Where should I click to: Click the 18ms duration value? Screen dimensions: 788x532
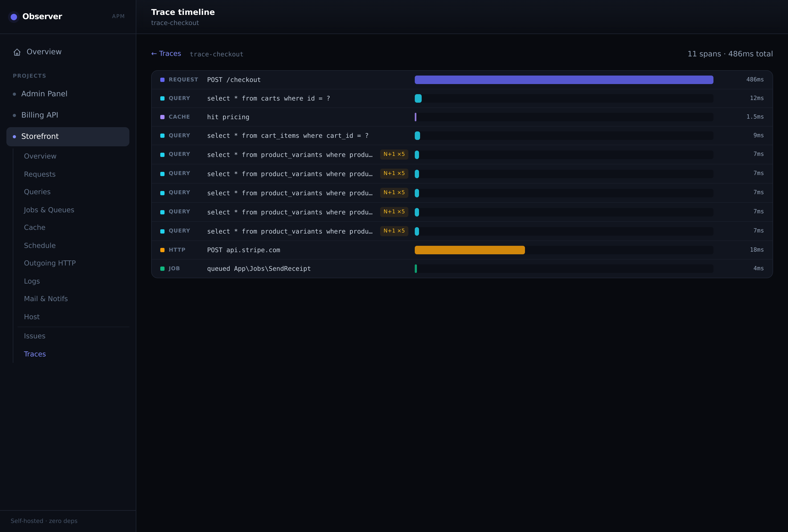click(757, 250)
